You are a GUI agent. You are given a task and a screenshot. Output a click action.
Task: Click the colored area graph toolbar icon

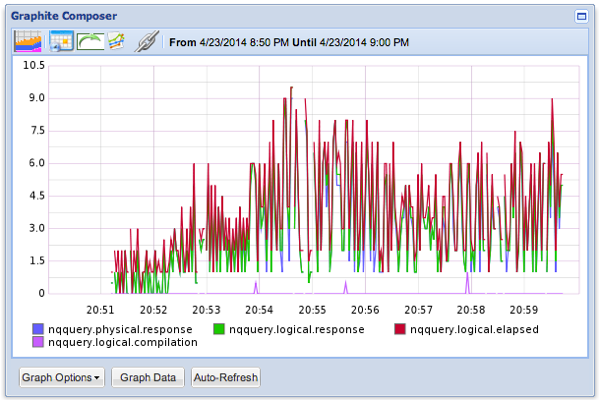(27, 42)
